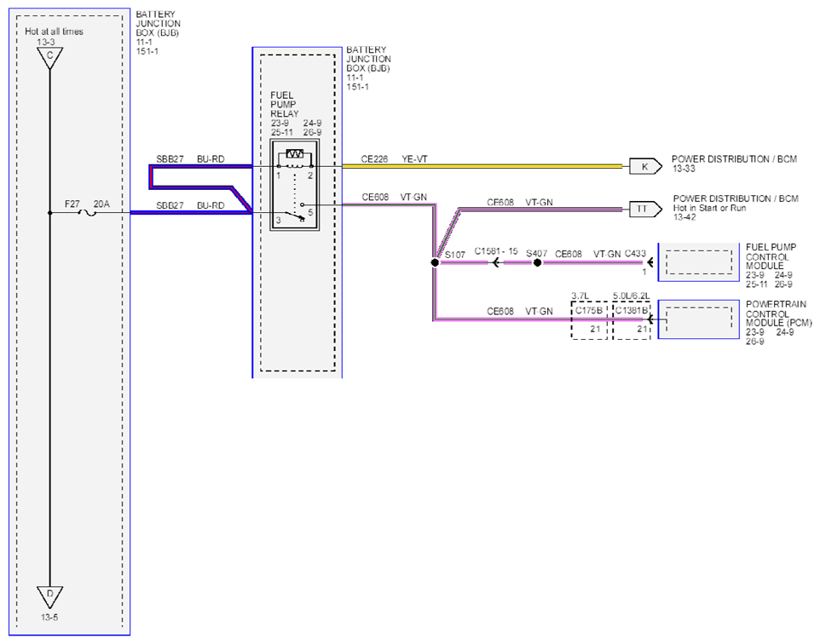The width and height of the screenshot is (820, 644).
Task: Click the upper SBB27 BU-RD wire label
Action: point(190,159)
